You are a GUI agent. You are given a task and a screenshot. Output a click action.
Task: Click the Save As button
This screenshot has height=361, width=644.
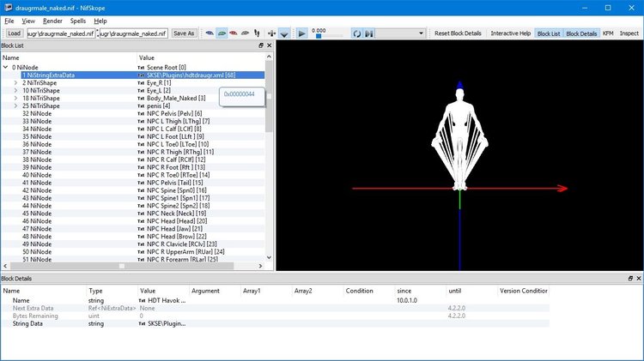pyautogui.click(x=184, y=33)
